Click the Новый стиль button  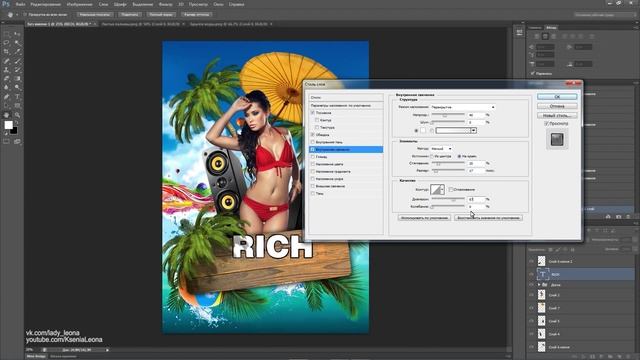(x=557, y=116)
